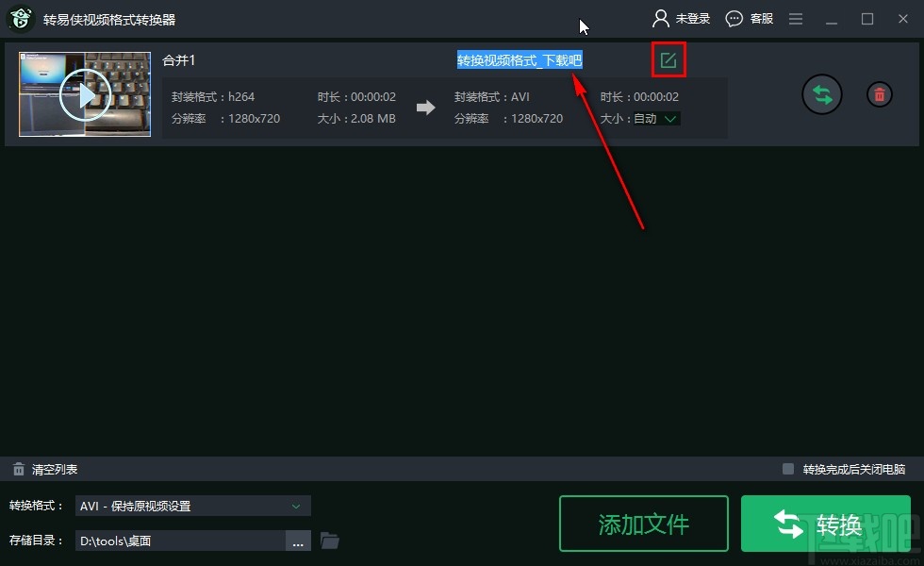Click the rename edit icon for the output file
Viewport: 924px width, 566px height.
pos(668,59)
